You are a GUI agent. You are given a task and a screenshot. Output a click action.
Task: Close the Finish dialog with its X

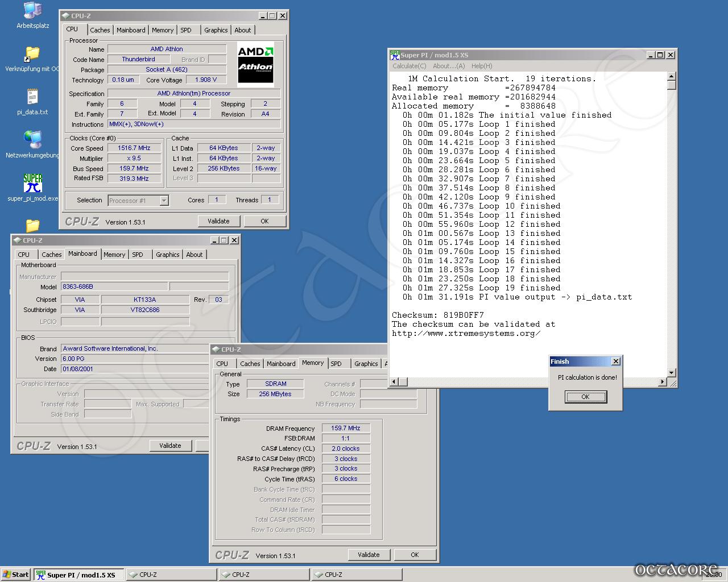pyautogui.click(x=615, y=361)
